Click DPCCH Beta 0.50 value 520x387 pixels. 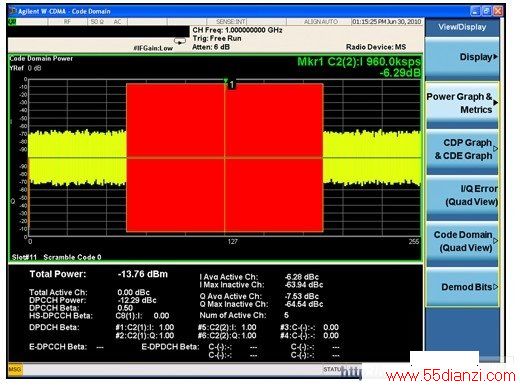125,308
